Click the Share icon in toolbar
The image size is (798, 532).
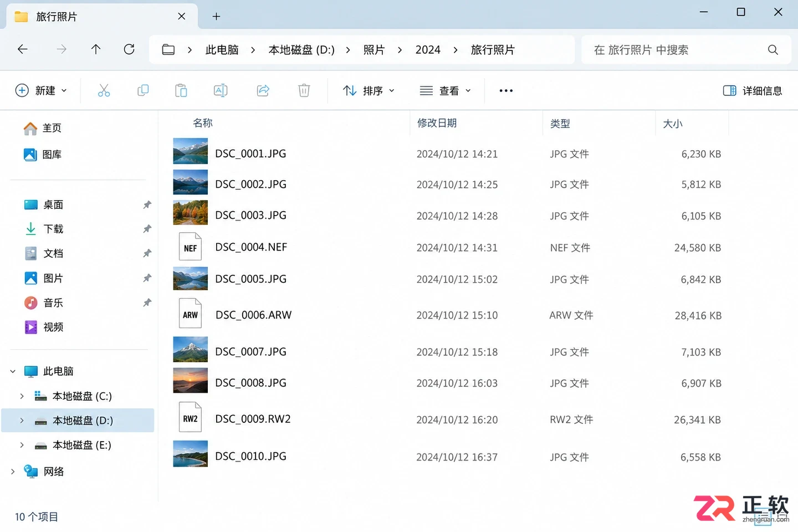click(x=263, y=90)
